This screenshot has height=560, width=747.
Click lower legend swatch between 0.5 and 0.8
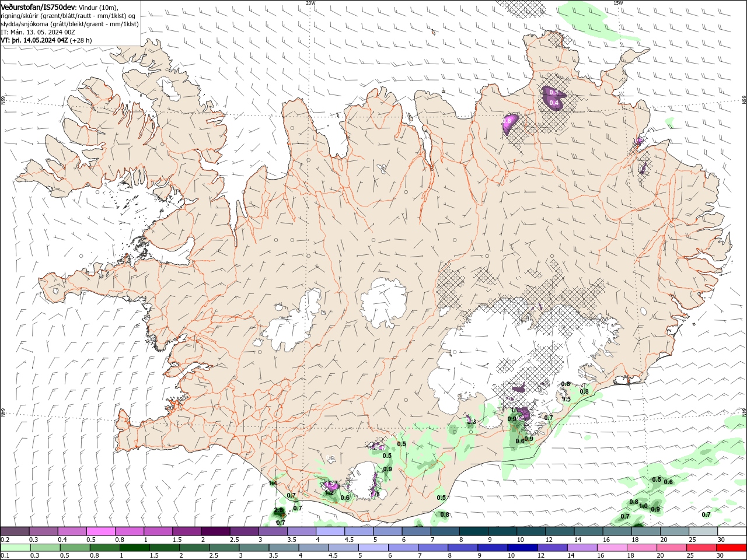pos(75,548)
